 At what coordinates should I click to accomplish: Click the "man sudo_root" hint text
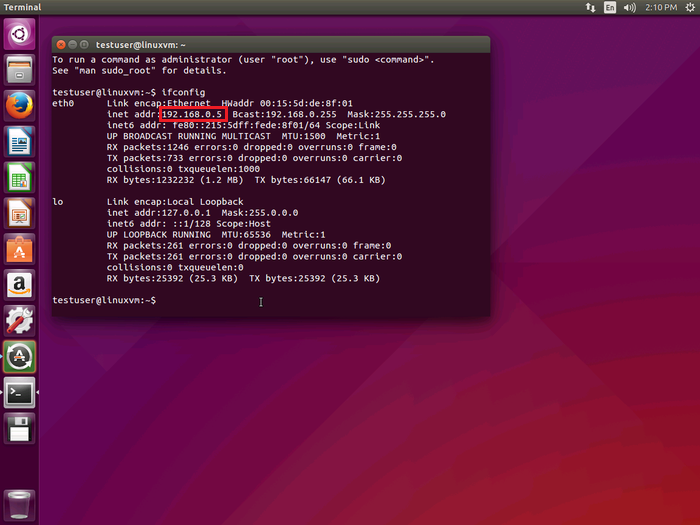(x=115, y=71)
